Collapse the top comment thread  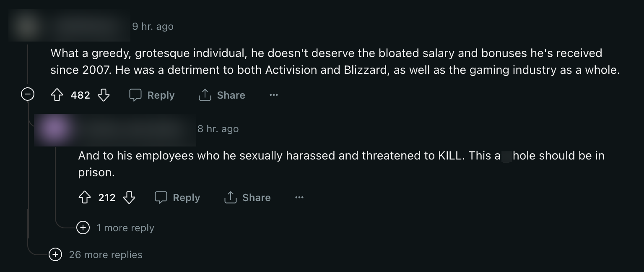(x=28, y=95)
